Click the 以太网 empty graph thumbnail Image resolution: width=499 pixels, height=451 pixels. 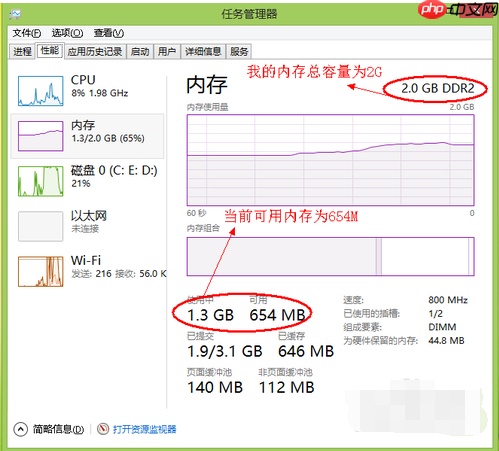coord(41,226)
